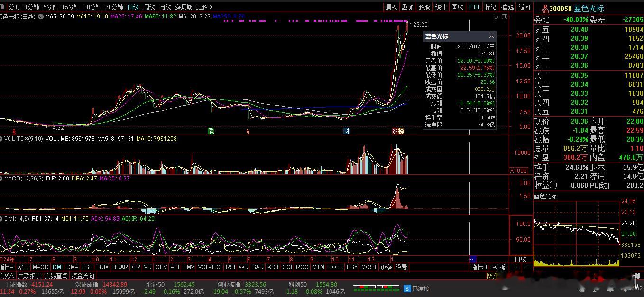Click 上证指数 in status bar
Image resolution: width=644 pixels, height=297 pixels.
(x=16, y=285)
